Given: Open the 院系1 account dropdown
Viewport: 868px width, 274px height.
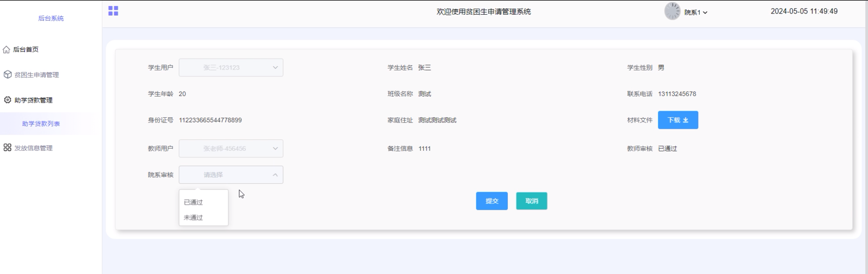Looking at the screenshot, I should [695, 12].
